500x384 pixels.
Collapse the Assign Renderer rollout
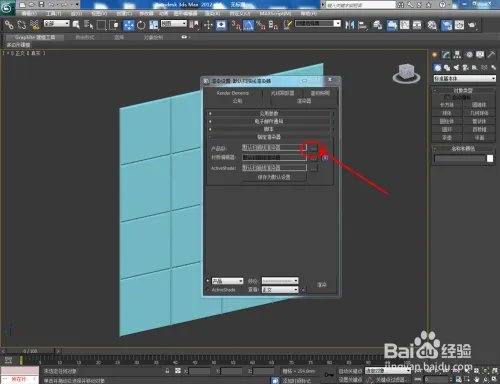[x=269, y=137]
